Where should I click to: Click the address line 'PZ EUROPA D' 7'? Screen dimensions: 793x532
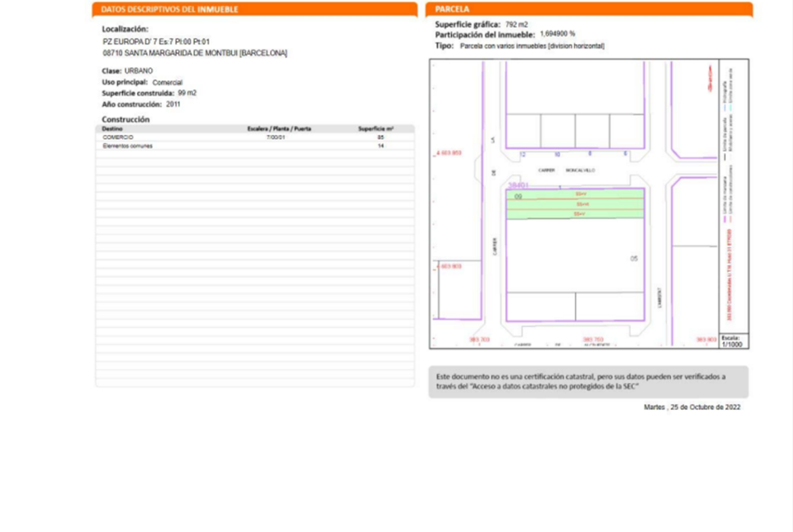[x=156, y=41]
